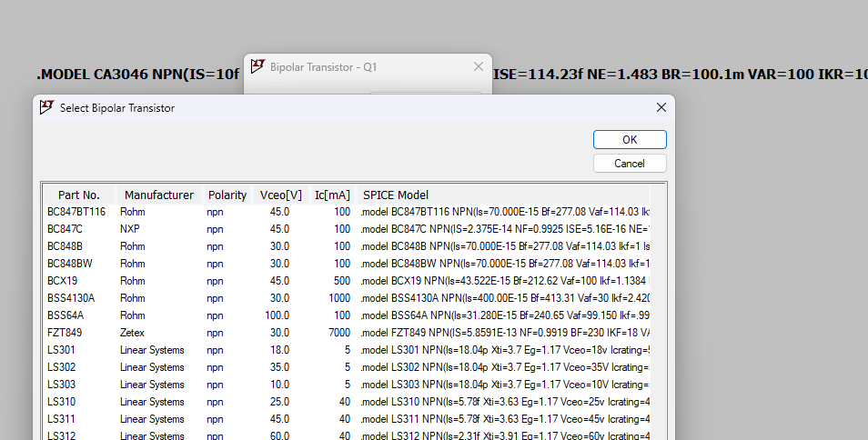Cancel the Select Bipolar Transistor dialog

point(630,164)
